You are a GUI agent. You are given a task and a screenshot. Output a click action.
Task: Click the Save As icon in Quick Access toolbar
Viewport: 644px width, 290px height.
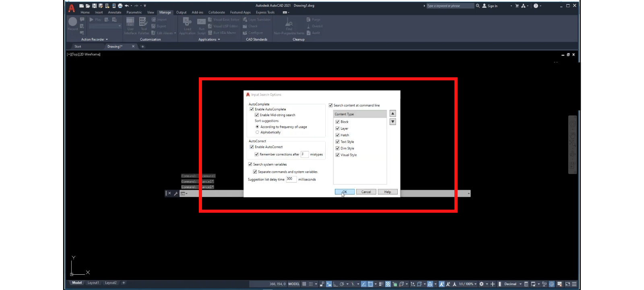coord(101,6)
